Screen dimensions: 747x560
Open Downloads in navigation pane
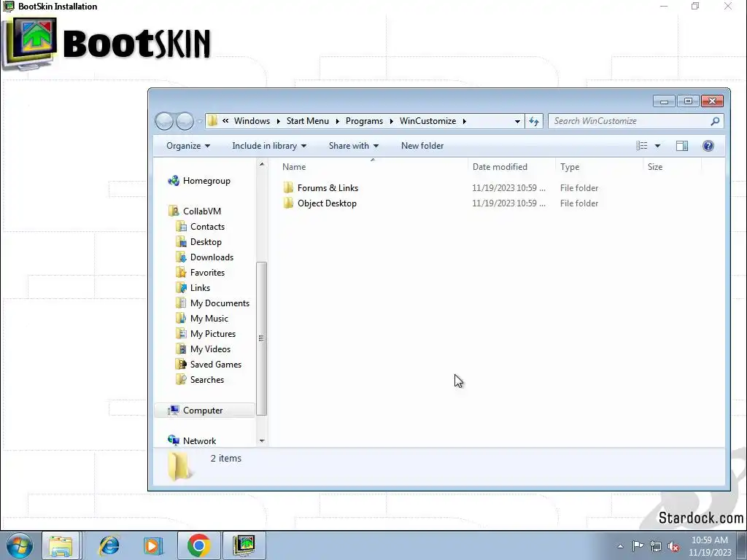[x=212, y=257]
